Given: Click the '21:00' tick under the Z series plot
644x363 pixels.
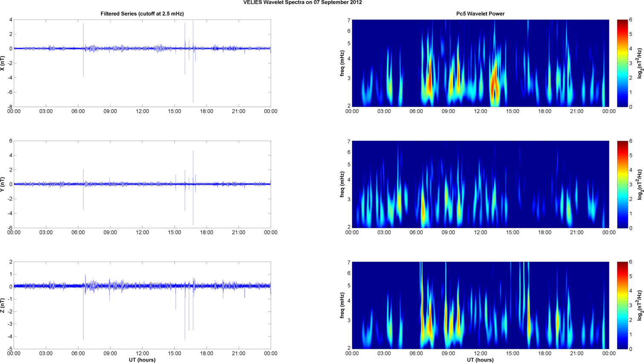Looking at the screenshot, I should click(239, 354).
